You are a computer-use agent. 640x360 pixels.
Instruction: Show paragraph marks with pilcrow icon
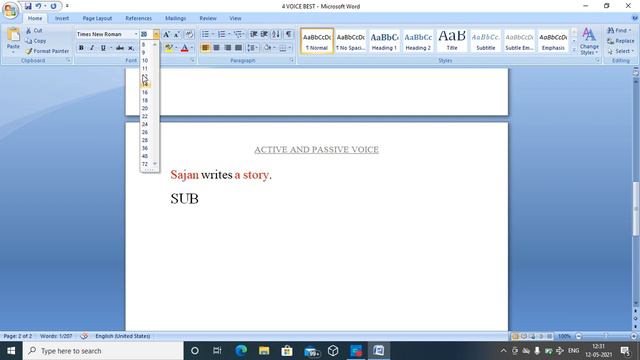click(x=289, y=34)
